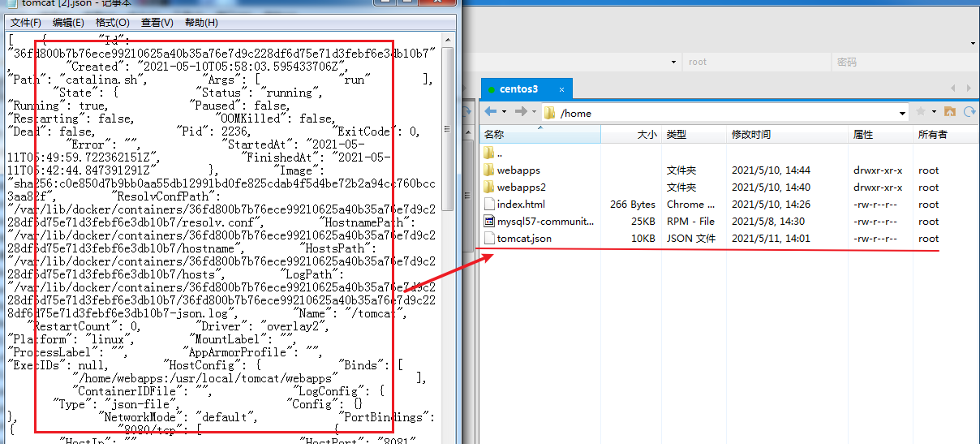Open the host address dropdown arrow
Viewport: 980px width, 444px height.
[675, 62]
